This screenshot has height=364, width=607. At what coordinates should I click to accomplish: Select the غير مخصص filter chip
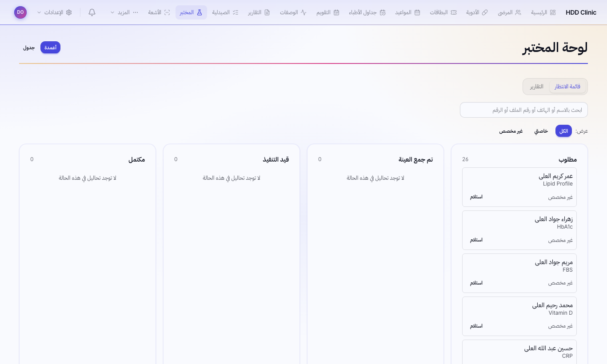(511, 131)
